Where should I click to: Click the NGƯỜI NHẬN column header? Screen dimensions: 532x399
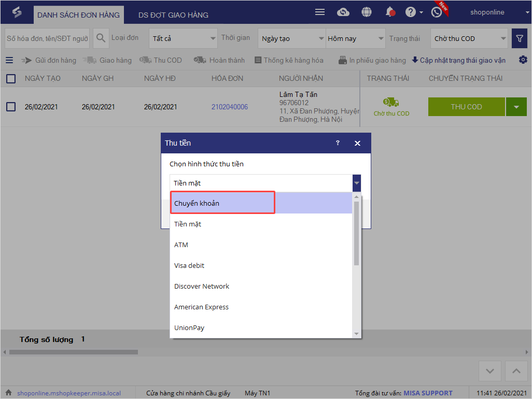click(301, 78)
